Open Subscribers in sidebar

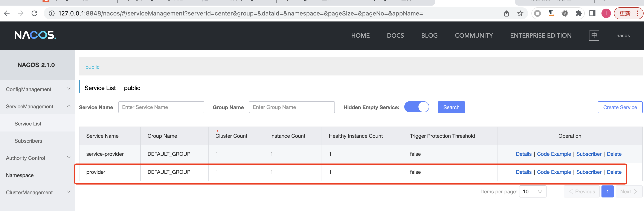(x=28, y=141)
